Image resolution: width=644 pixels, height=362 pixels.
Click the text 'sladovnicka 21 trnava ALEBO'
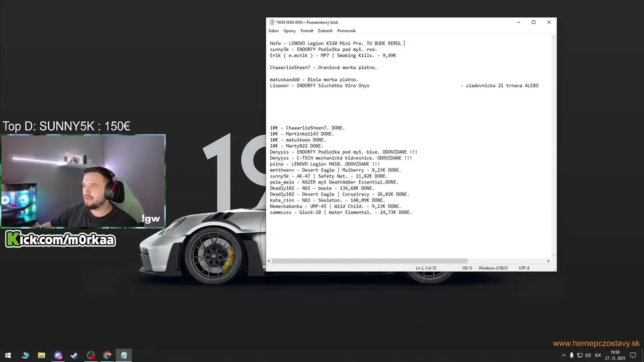502,85
